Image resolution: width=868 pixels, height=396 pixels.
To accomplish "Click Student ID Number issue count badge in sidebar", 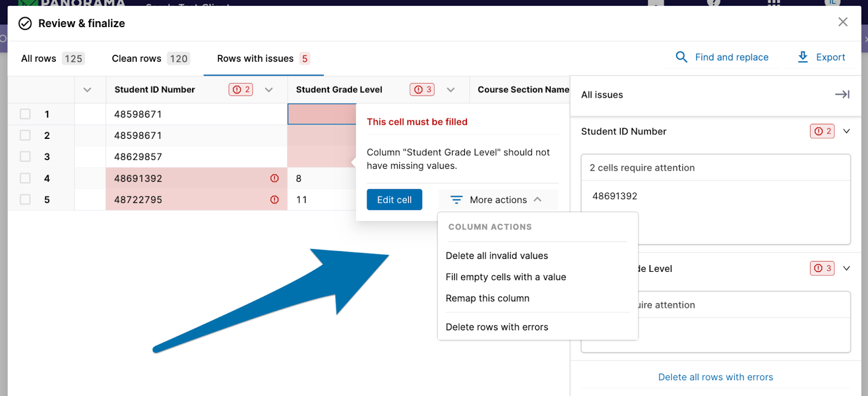I will (x=822, y=131).
